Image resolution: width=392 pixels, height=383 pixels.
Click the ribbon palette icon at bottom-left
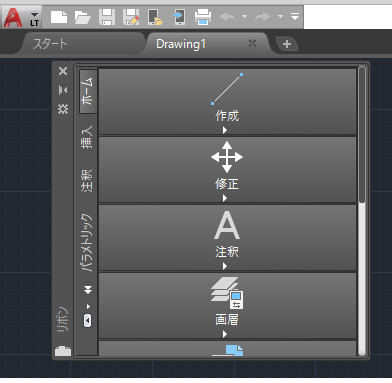(x=63, y=351)
